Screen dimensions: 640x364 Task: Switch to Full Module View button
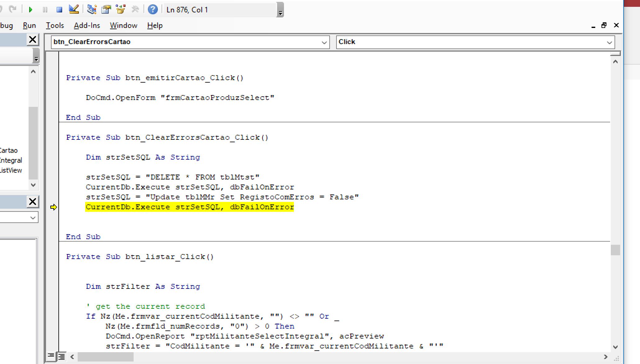pyautogui.click(x=62, y=357)
